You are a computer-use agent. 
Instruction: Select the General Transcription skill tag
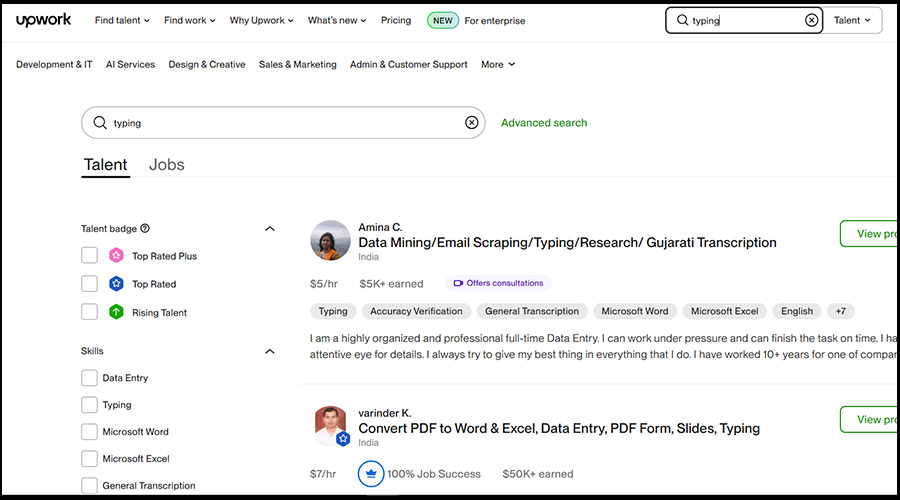click(x=532, y=311)
